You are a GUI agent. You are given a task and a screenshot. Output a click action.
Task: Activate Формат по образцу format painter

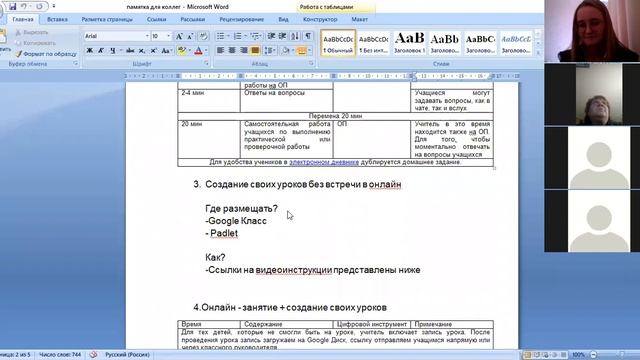click(46, 54)
